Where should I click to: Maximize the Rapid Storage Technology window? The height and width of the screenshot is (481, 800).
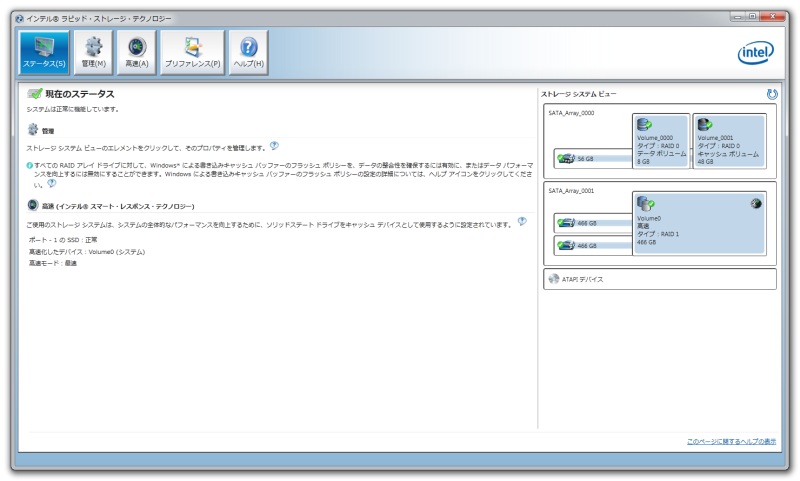pyautogui.click(x=752, y=17)
